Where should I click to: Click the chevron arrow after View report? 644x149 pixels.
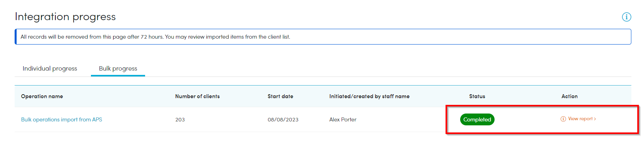(x=595, y=119)
